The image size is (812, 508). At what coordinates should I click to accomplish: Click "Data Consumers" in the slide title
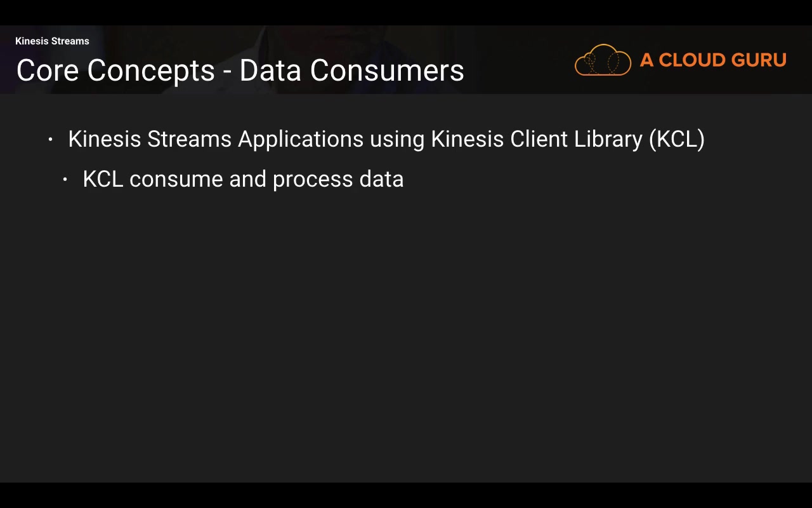point(351,70)
